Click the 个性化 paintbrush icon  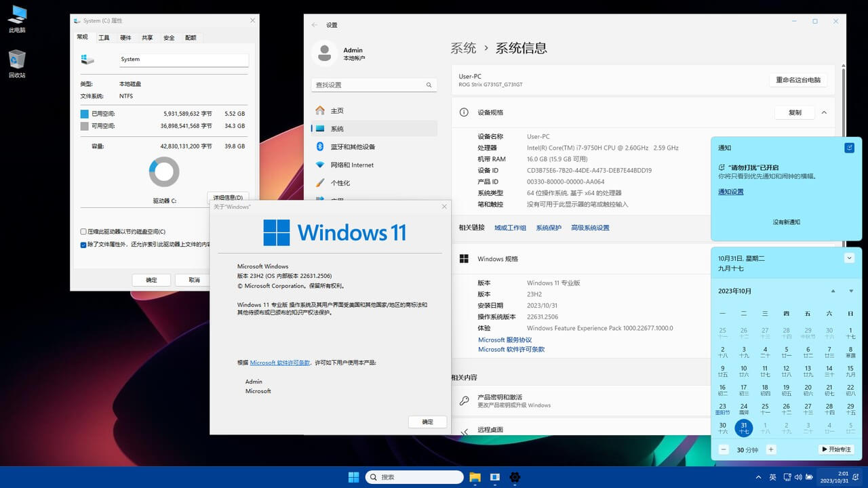click(320, 183)
